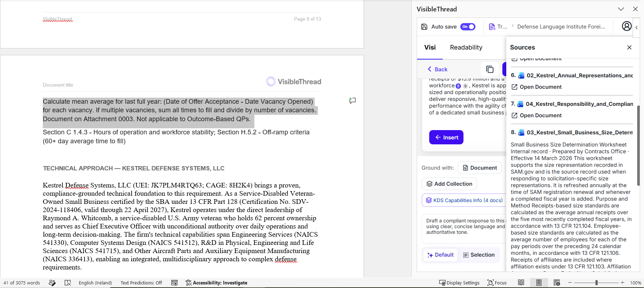The height and width of the screenshot is (288, 644).
Task: Click the new comment icon in document margin
Action: point(353,101)
